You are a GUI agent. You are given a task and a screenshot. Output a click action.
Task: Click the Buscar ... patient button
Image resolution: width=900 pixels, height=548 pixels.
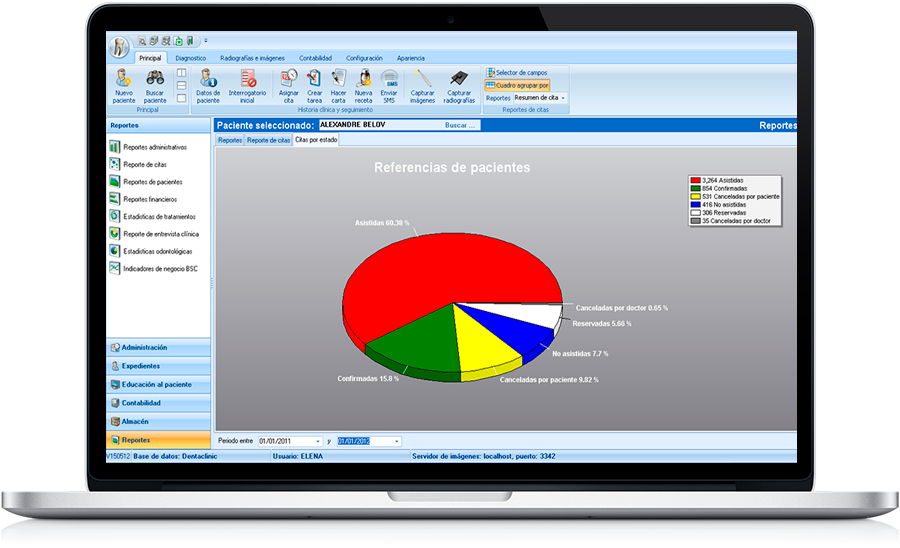(x=461, y=126)
